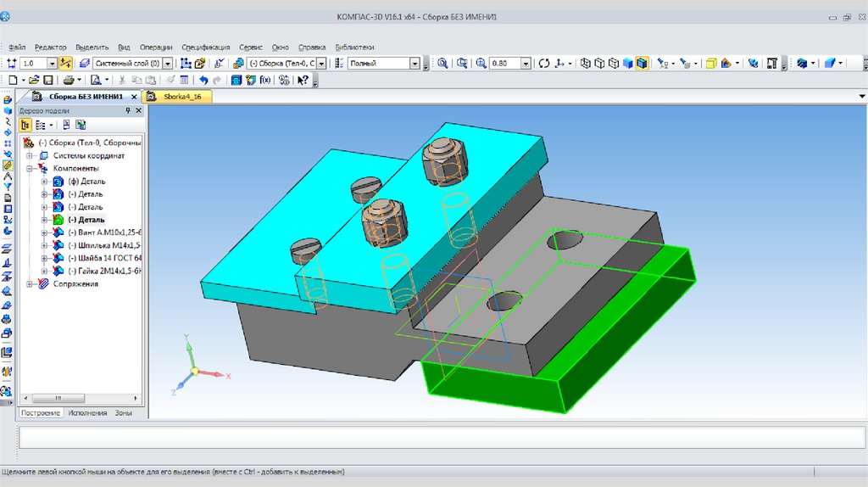Switch to the Исполнения bottom tab
The image size is (868, 487).
pyautogui.click(x=88, y=412)
